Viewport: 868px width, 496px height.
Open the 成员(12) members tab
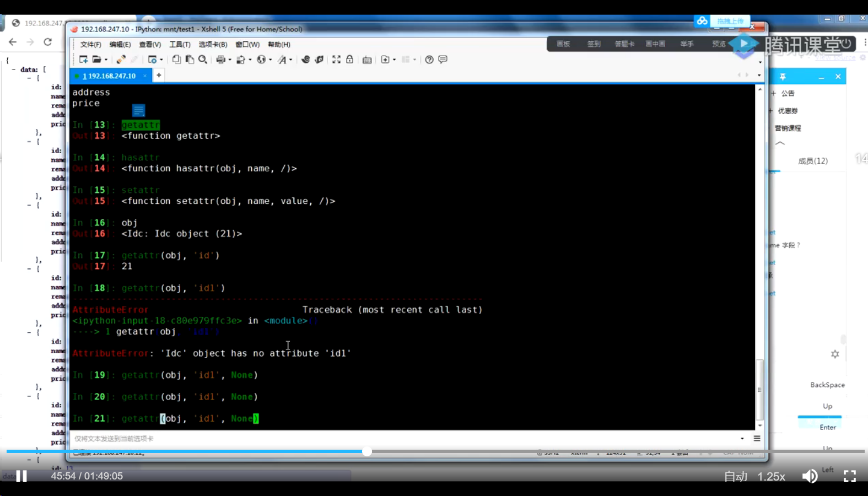tap(813, 161)
